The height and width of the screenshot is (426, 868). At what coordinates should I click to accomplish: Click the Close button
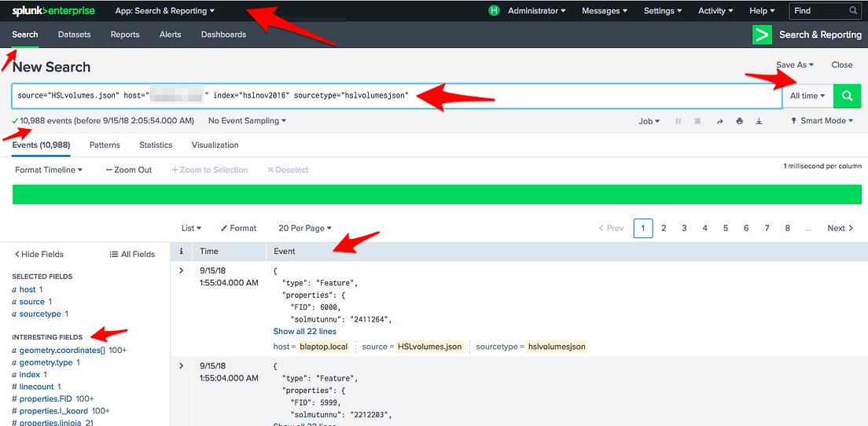point(842,64)
